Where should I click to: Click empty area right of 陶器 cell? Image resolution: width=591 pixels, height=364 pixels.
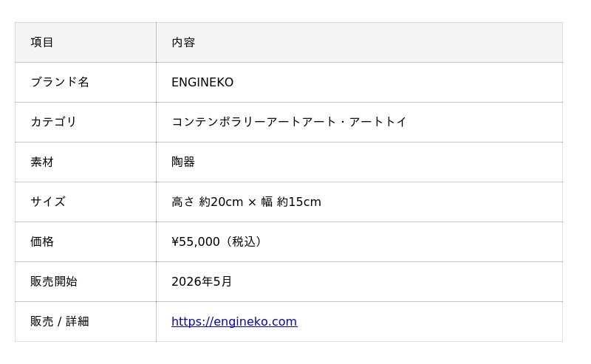(x=377, y=162)
